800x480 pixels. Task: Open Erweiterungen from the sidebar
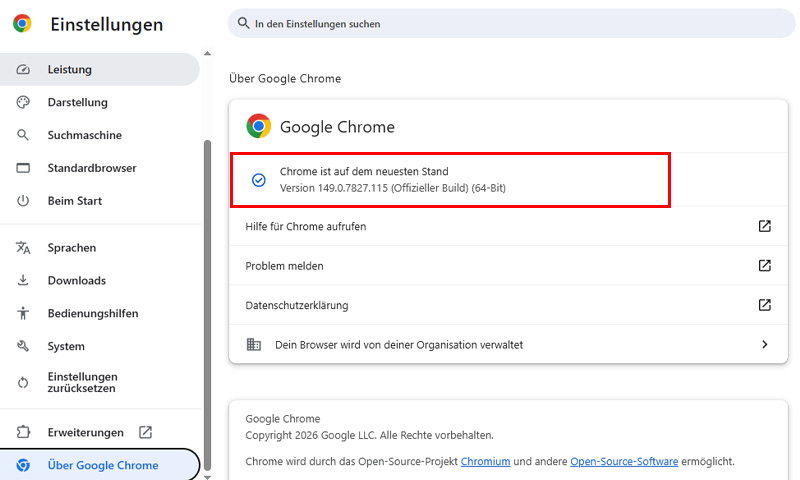pyautogui.click(x=99, y=432)
